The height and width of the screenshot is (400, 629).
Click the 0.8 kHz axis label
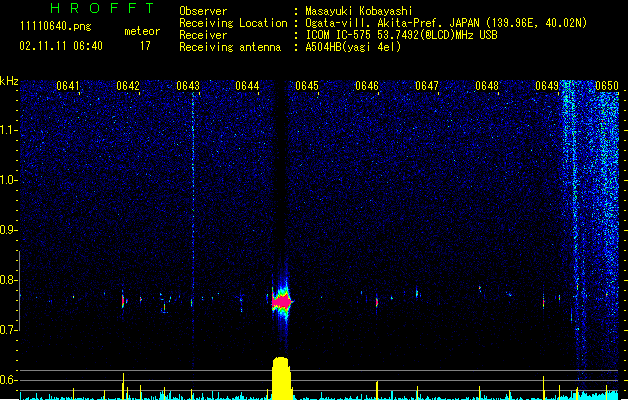pos(9,280)
